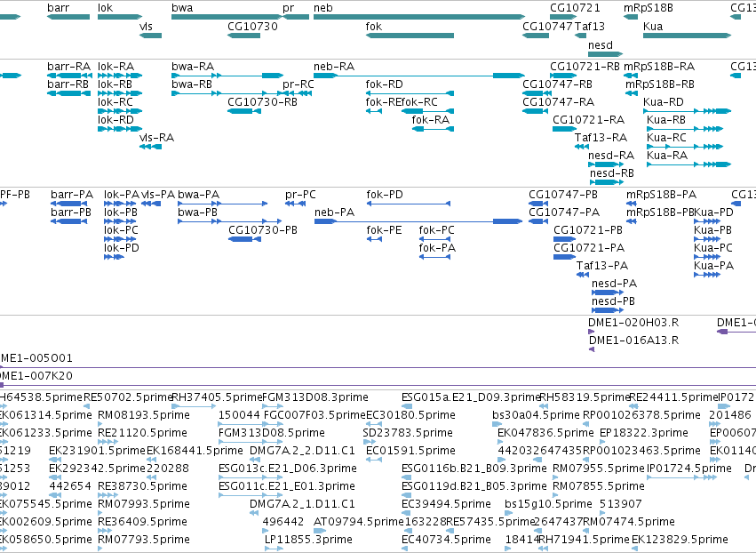
Task: Select the pr-RC transcript
Action: tap(297, 93)
